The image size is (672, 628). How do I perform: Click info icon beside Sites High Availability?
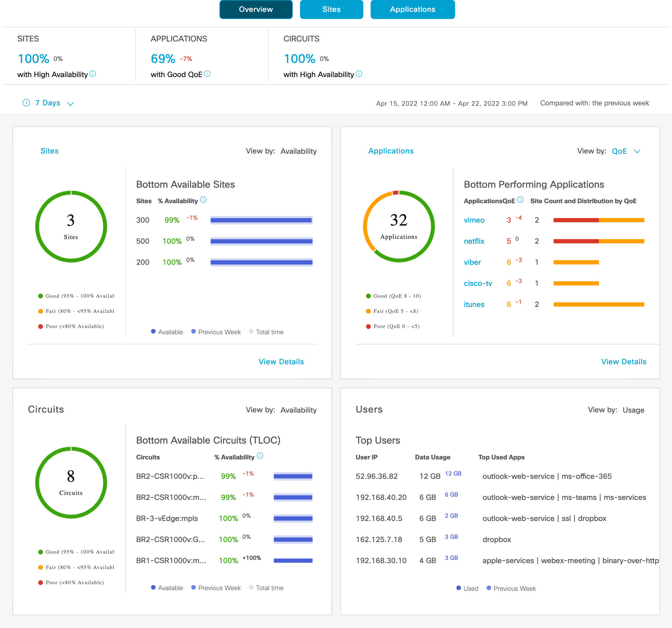[93, 74]
